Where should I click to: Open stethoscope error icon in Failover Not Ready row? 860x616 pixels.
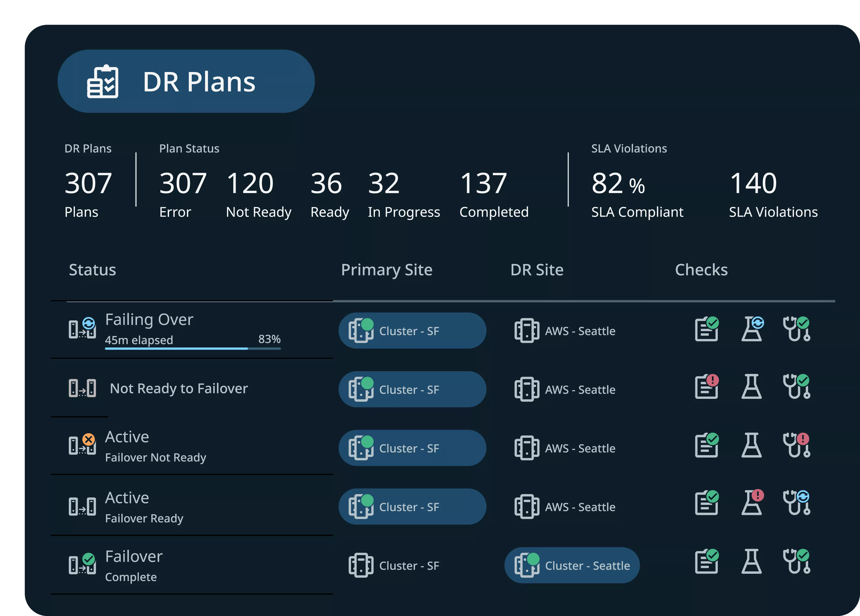tap(797, 445)
